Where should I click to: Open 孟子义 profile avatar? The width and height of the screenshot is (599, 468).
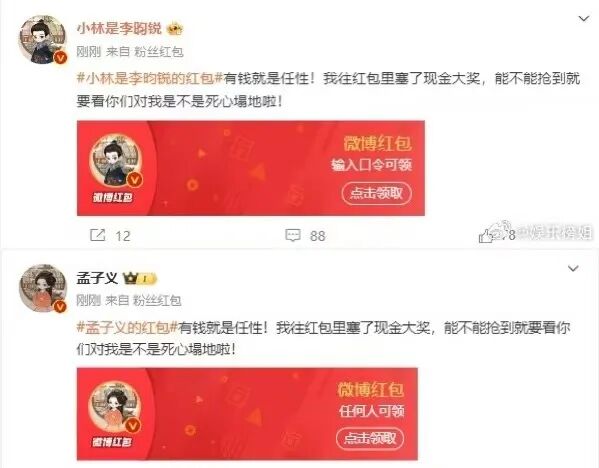(x=43, y=288)
